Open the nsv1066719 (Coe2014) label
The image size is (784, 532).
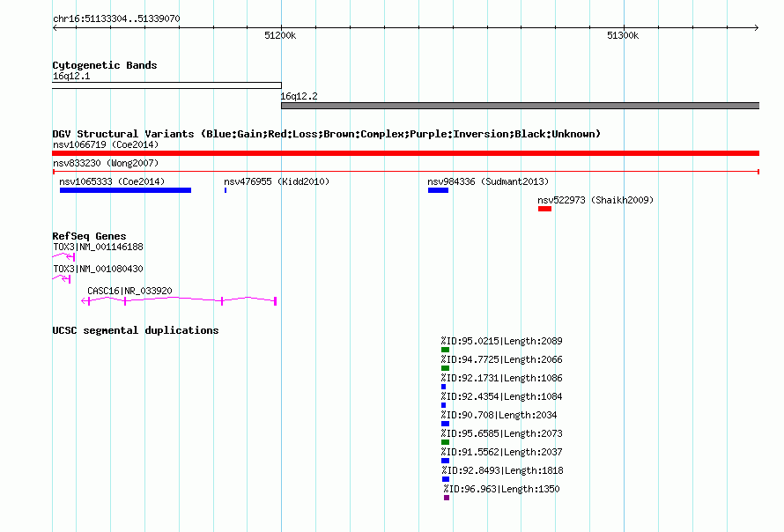pos(106,144)
